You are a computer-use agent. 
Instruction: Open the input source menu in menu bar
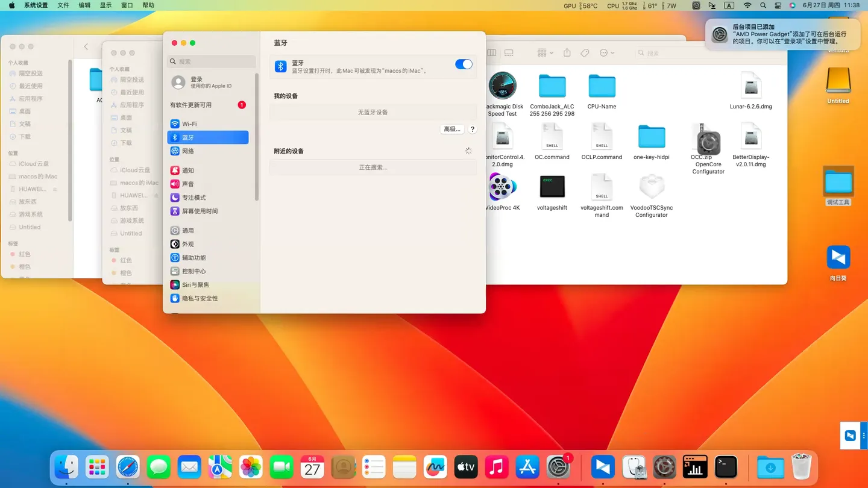point(729,5)
